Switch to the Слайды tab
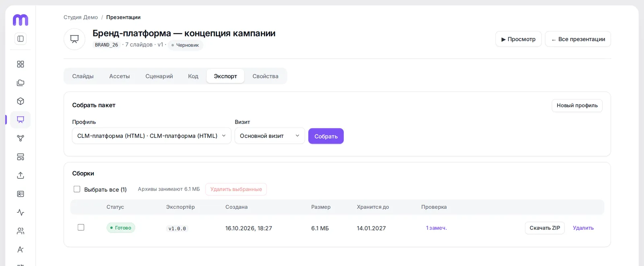 pos(83,76)
